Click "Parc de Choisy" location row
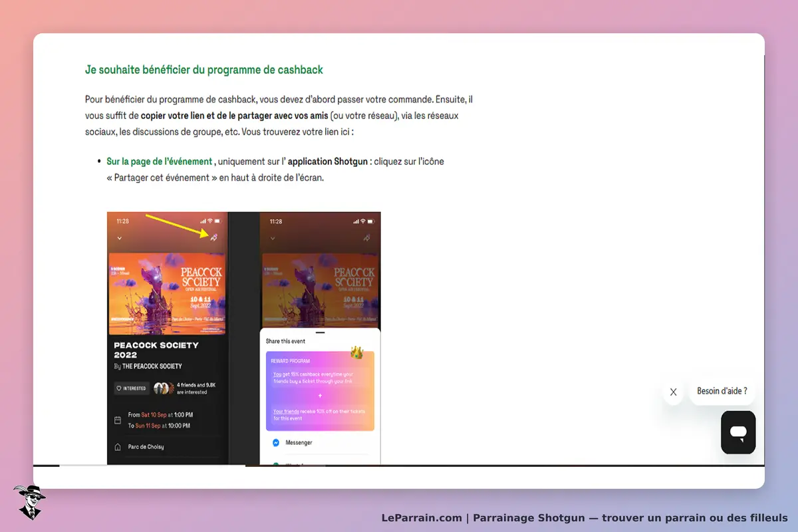Screen dimensions: 798x532 pyautogui.click(x=167, y=447)
